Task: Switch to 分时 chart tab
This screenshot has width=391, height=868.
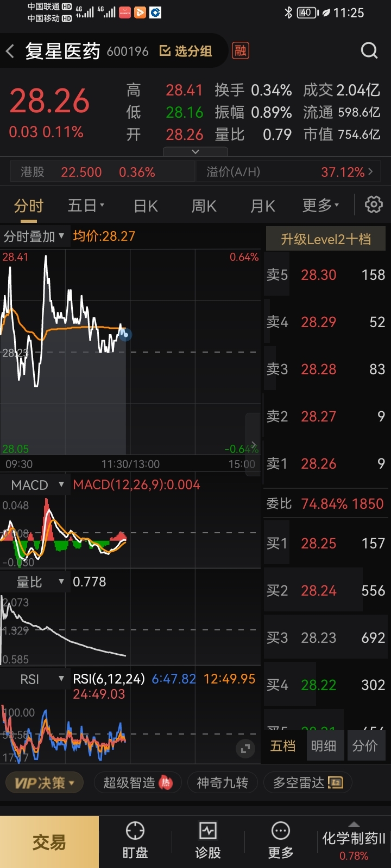Action: coord(28,206)
